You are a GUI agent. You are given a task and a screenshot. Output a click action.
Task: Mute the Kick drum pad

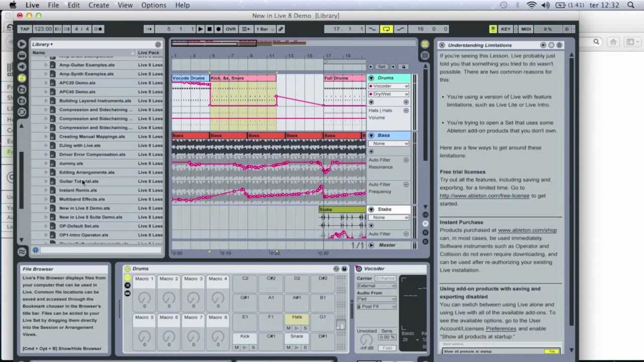236,347
